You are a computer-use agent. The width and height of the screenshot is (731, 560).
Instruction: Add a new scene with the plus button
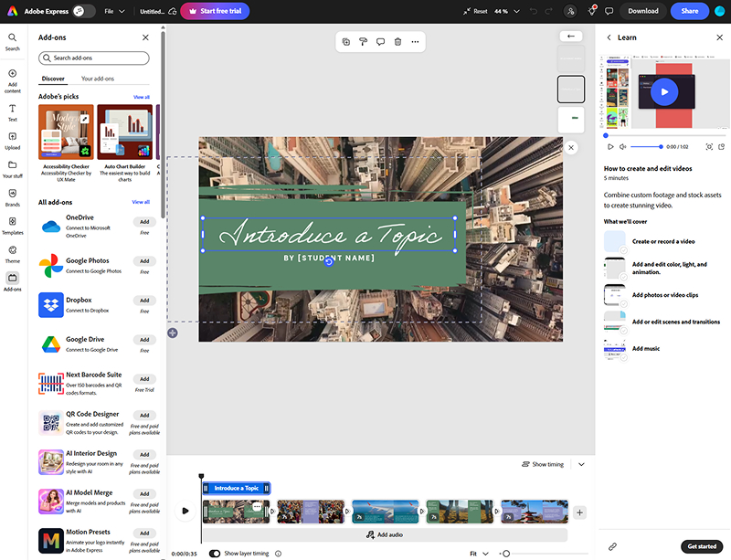point(579,512)
